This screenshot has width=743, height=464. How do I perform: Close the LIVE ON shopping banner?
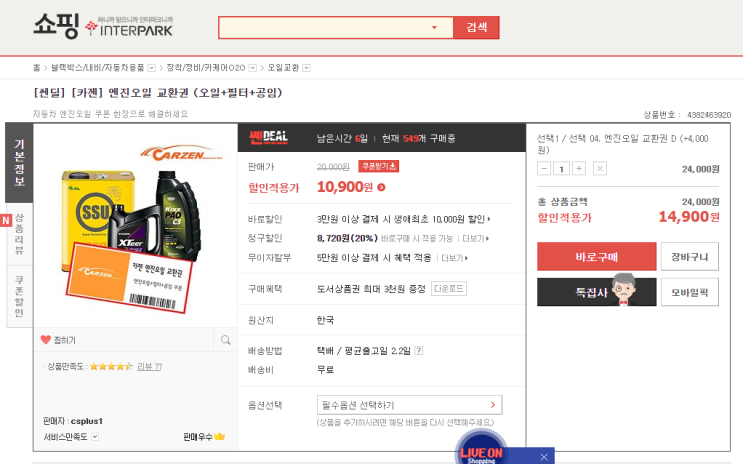tap(544, 457)
